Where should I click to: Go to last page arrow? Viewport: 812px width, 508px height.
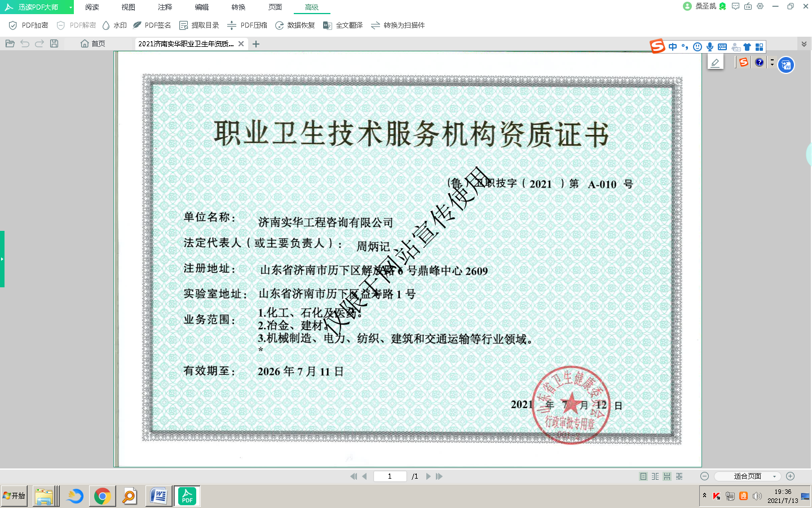[x=439, y=476]
